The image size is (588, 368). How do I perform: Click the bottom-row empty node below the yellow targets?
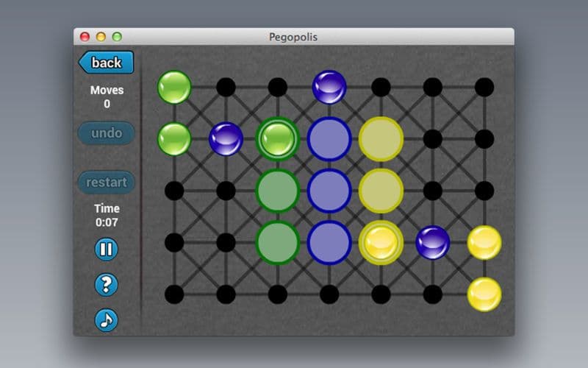[x=381, y=294]
